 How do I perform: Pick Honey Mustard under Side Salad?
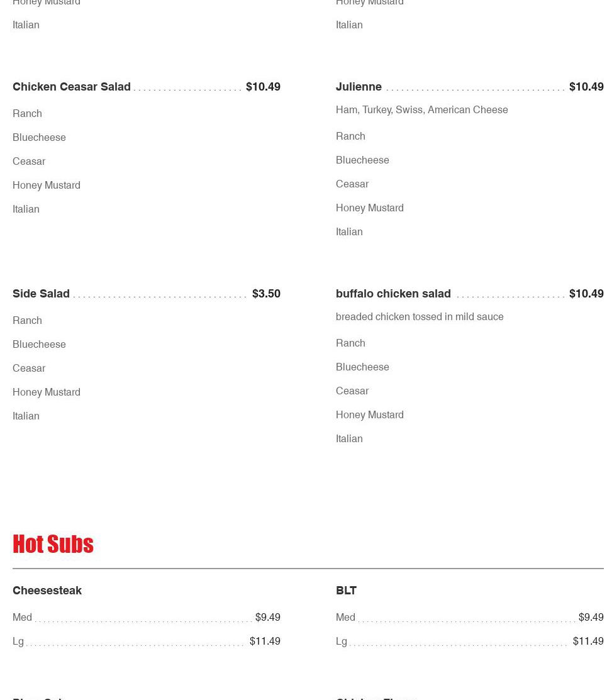point(47,392)
